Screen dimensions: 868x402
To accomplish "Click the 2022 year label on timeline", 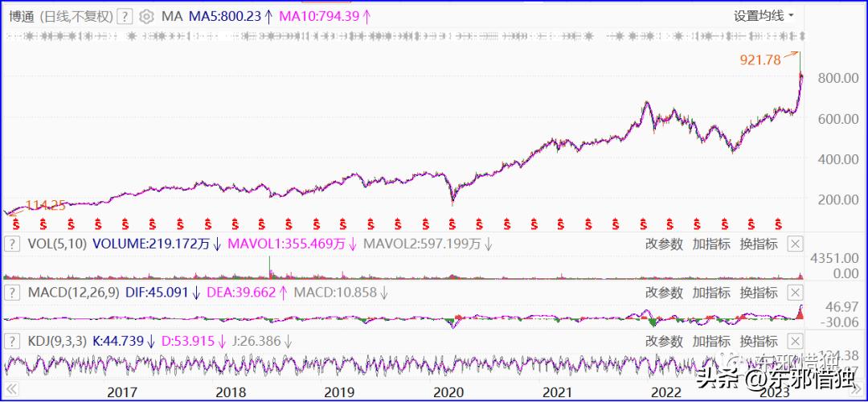I will [666, 392].
